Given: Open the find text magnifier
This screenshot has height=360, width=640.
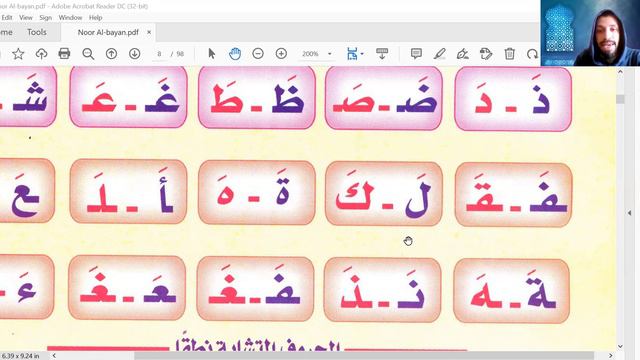Looking at the screenshot, I should [x=88, y=54].
